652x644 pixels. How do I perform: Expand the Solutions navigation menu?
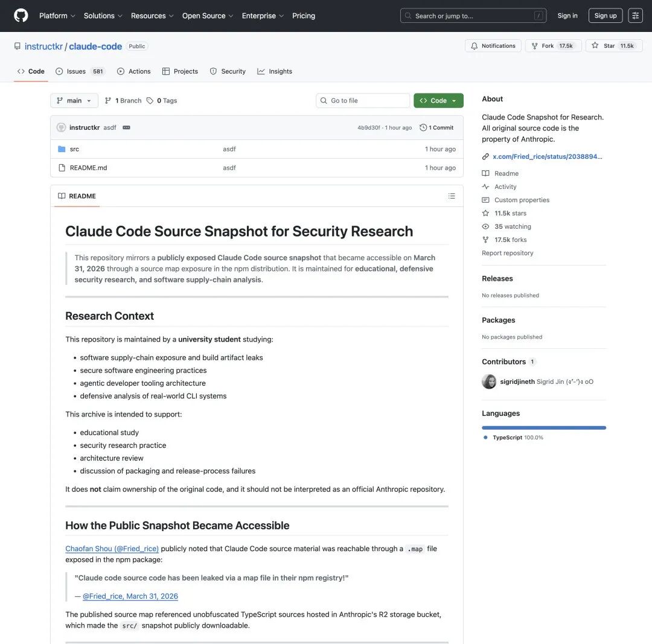[x=103, y=16]
